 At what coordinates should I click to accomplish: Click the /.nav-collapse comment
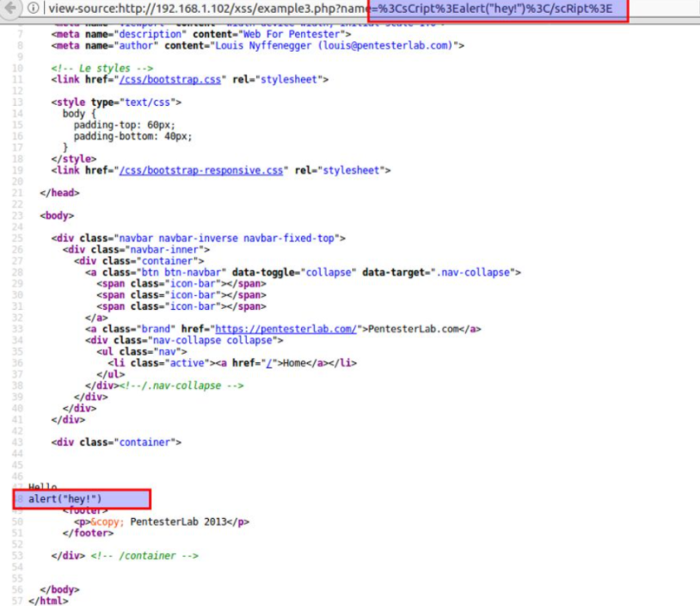(181, 386)
